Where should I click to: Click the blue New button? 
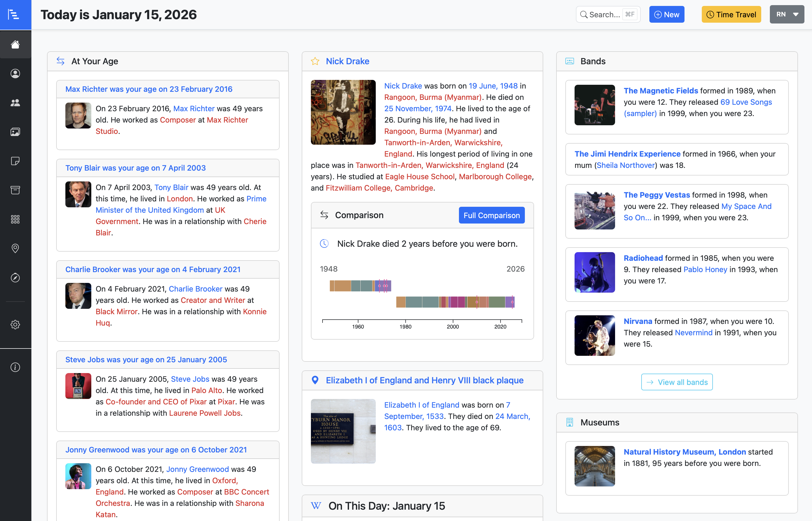coord(666,15)
